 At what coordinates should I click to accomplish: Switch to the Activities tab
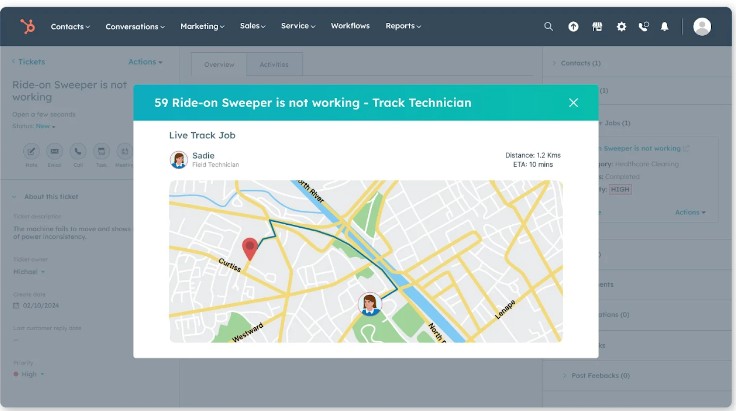point(274,64)
